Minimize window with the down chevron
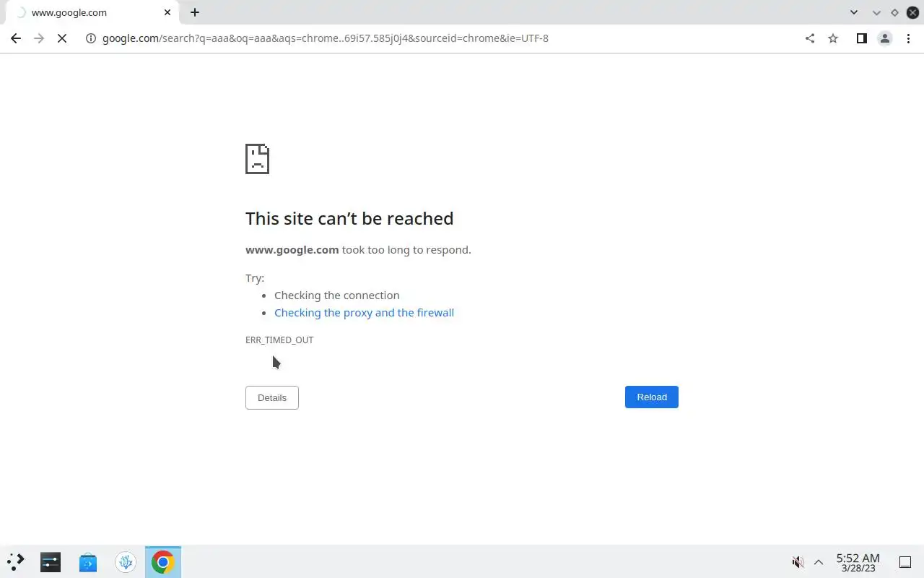Viewport: 924px width, 578px height. (877, 12)
